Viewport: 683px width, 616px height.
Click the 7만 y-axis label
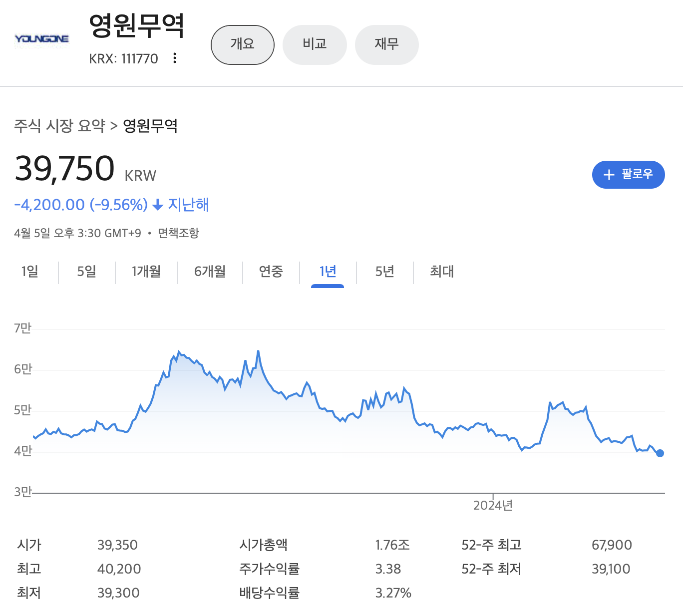click(x=22, y=328)
